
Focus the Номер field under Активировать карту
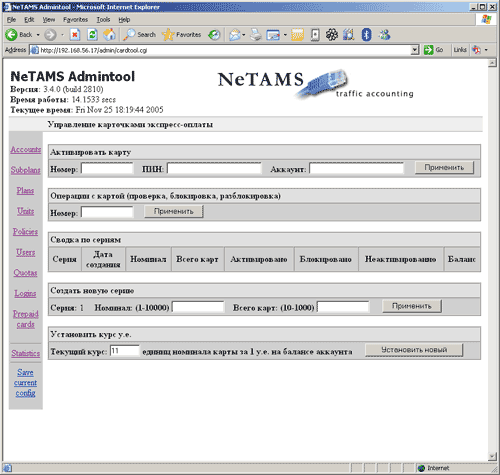107,168
